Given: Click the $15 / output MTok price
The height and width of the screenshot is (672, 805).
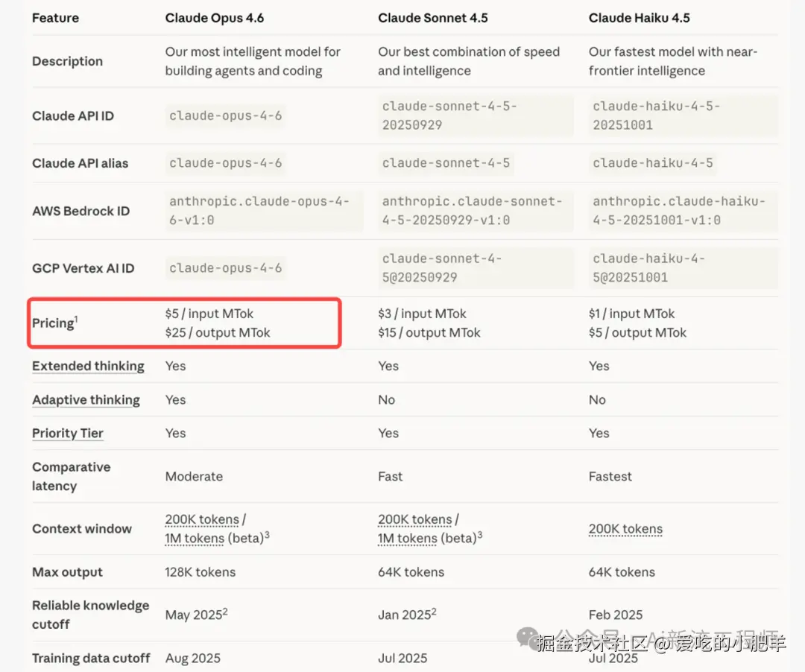Looking at the screenshot, I should pyautogui.click(x=429, y=332).
